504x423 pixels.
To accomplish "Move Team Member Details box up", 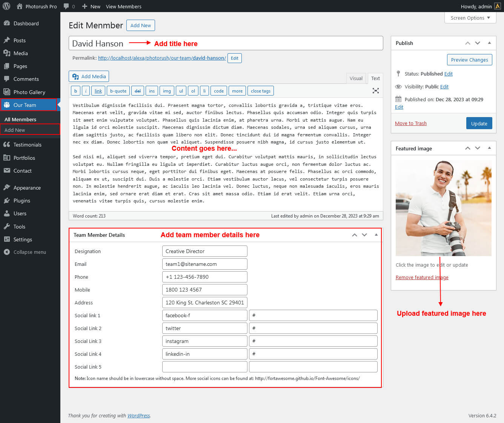I will 355,235.
